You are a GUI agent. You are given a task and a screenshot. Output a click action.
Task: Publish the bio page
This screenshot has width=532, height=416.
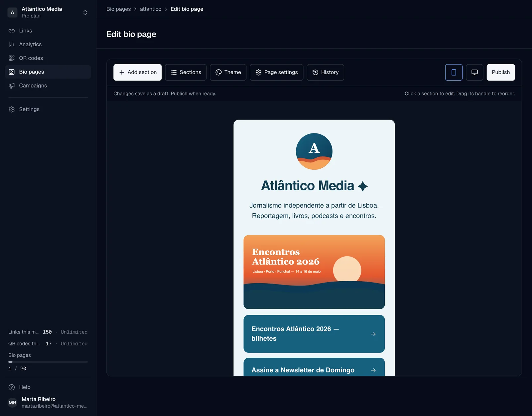point(501,72)
